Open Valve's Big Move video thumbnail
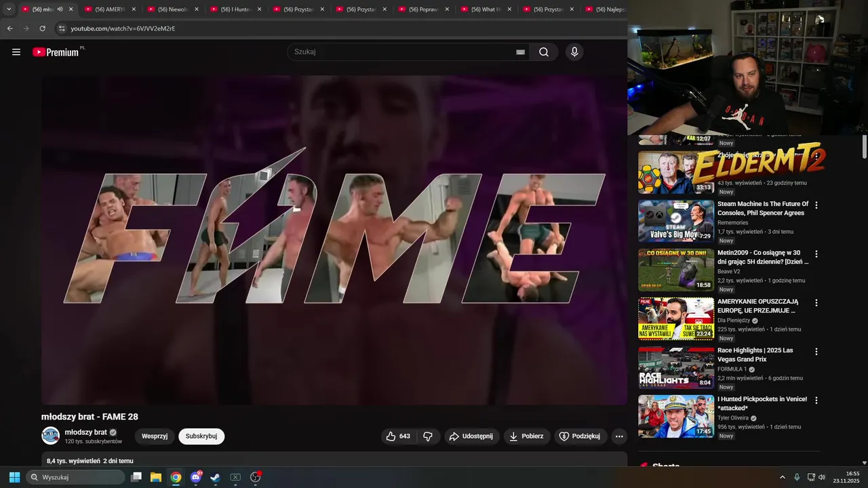Image resolution: width=868 pixels, height=488 pixels. pyautogui.click(x=675, y=221)
